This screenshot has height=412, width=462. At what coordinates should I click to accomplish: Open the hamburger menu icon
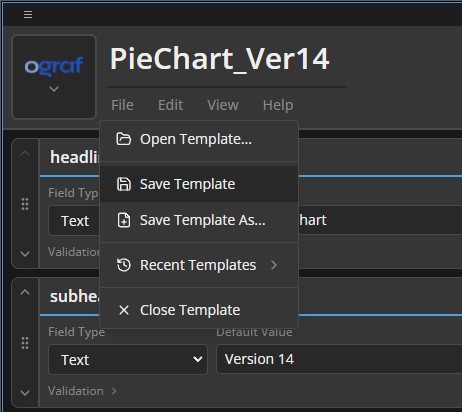tap(28, 15)
